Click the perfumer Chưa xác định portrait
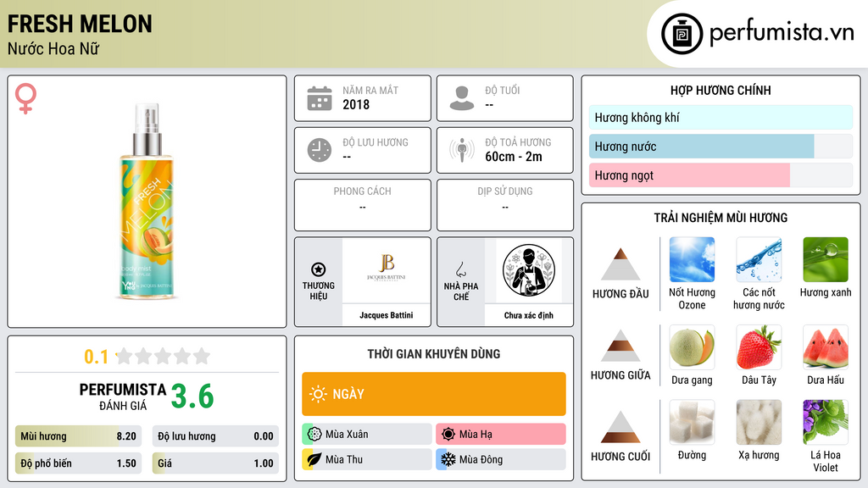The image size is (868, 488). pyautogui.click(x=529, y=270)
